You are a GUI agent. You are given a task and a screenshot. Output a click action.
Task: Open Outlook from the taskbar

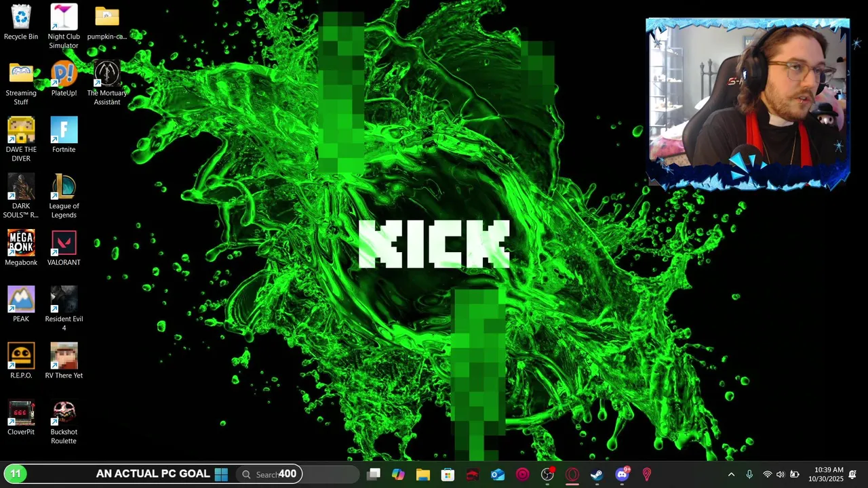click(x=498, y=474)
